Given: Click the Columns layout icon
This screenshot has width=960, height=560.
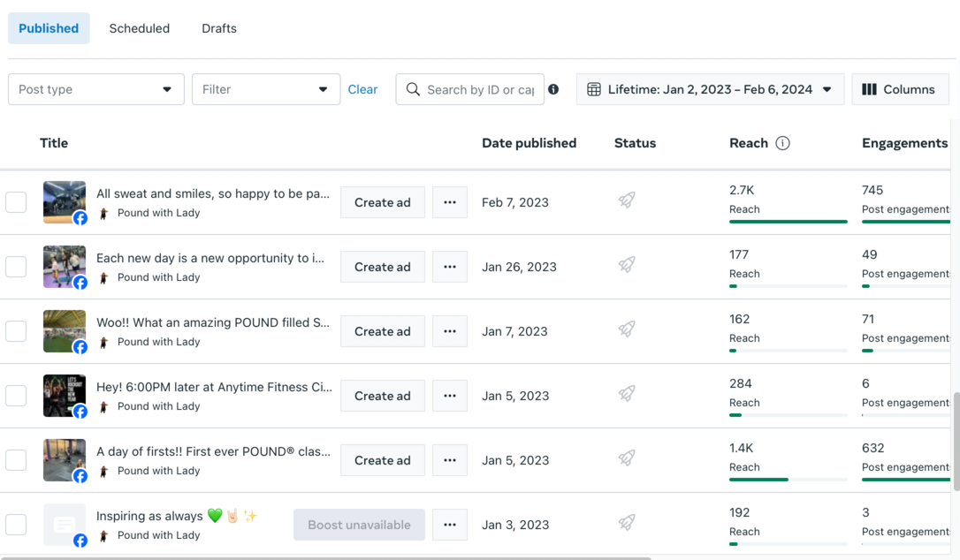Looking at the screenshot, I should pyautogui.click(x=869, y=89).
